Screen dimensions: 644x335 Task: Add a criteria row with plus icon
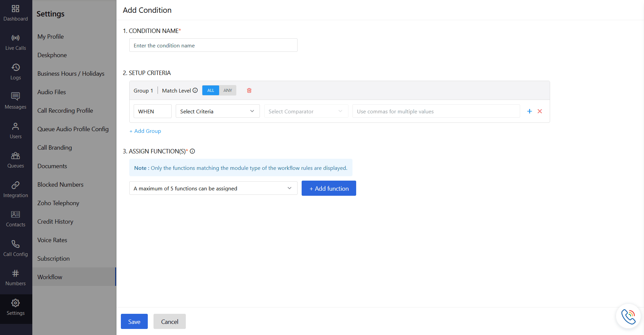pyautogui.click(x=530, y=111)
